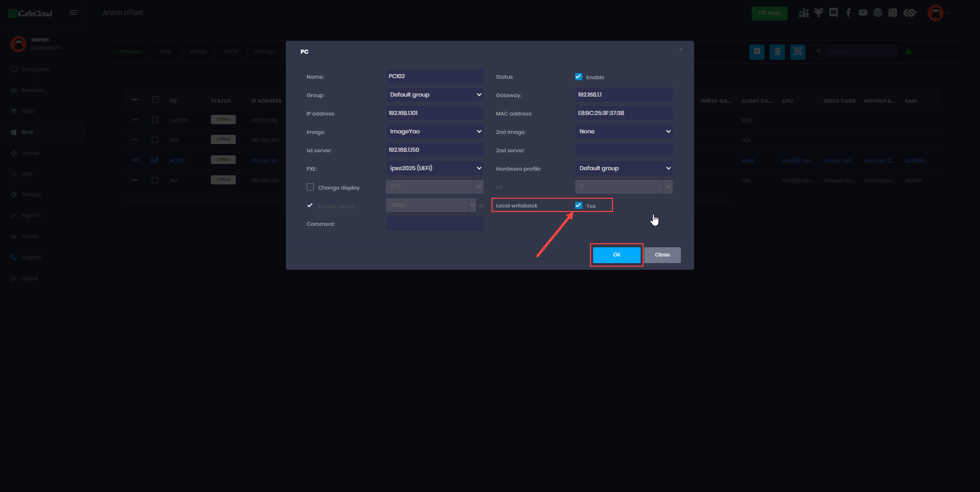Click the Close button in dialog
This screenshot has width=980, height=492.
pos(662,255)
